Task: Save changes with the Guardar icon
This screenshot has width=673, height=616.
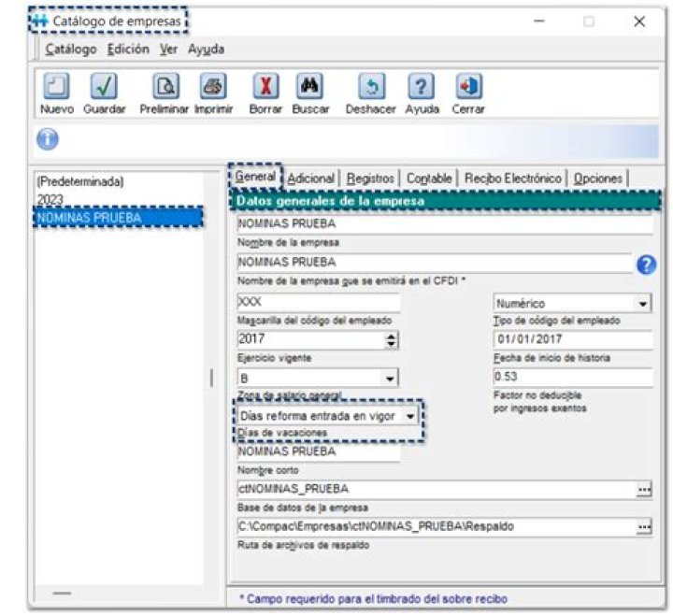Action: tap(104, 87)
